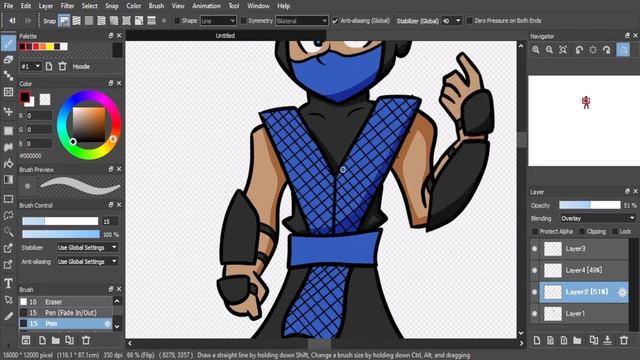Select the Eyedropper tool
640x360 pixels.
click(8, 316)
